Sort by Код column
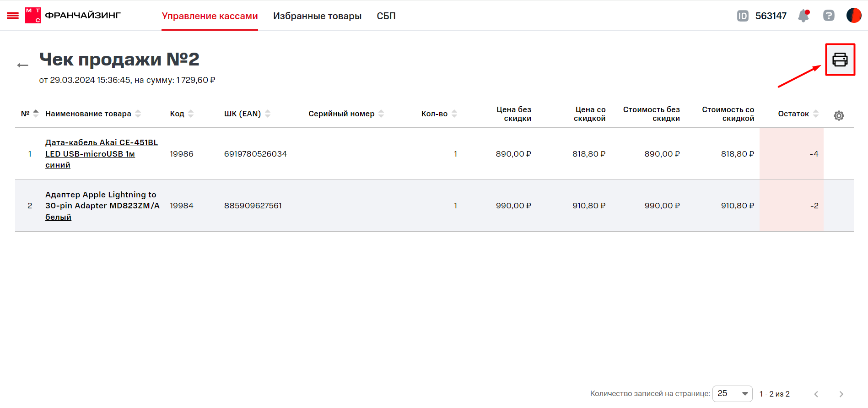The width and height of the screenshot is (868, 408). tap(182, 114)
